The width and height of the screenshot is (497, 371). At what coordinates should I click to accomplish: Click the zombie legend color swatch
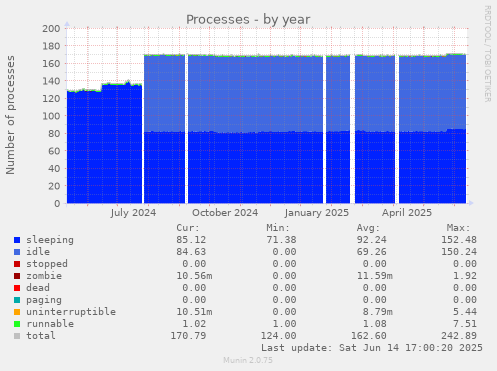[17, 276]
